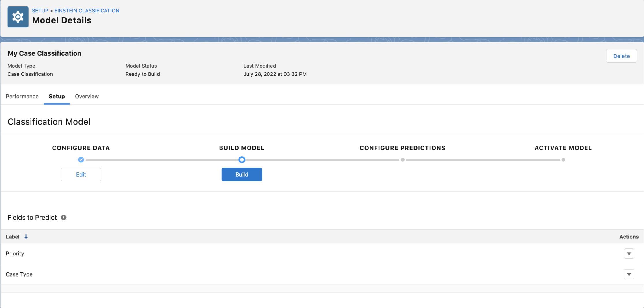Click the Setup gear icon in header
The height and width of the screenshot is (308, 644).
pos(18,17)
